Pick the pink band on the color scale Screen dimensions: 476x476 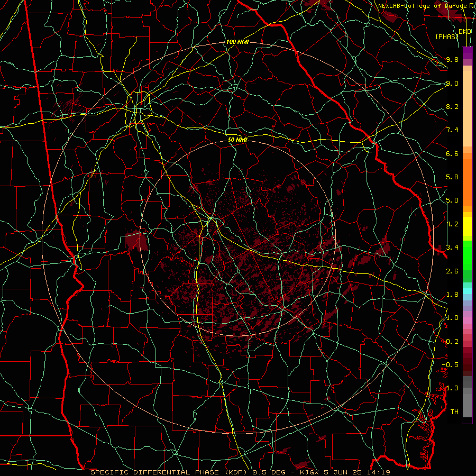(x=467, y=321)
